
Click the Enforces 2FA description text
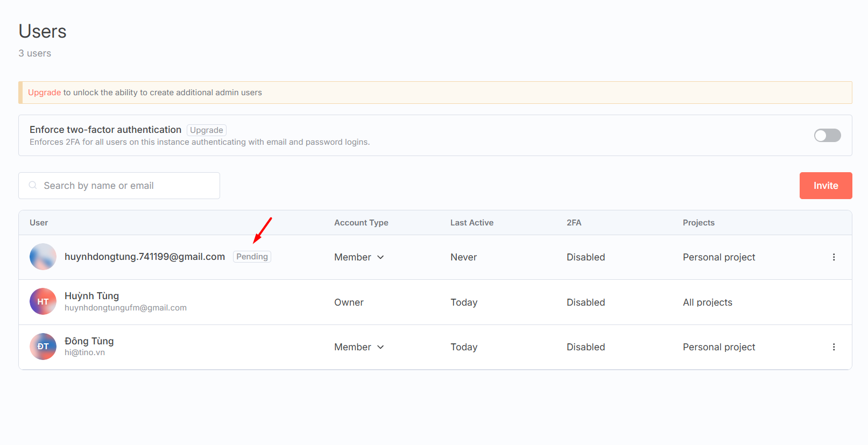pyautogui.click(x=200, y=142)
